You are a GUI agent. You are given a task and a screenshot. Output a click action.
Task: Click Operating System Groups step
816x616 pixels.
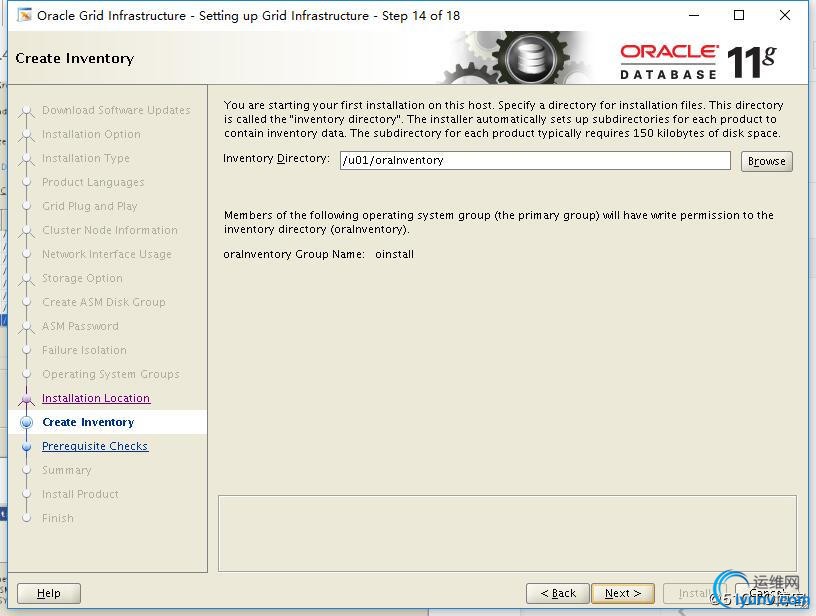pos(111,374)
